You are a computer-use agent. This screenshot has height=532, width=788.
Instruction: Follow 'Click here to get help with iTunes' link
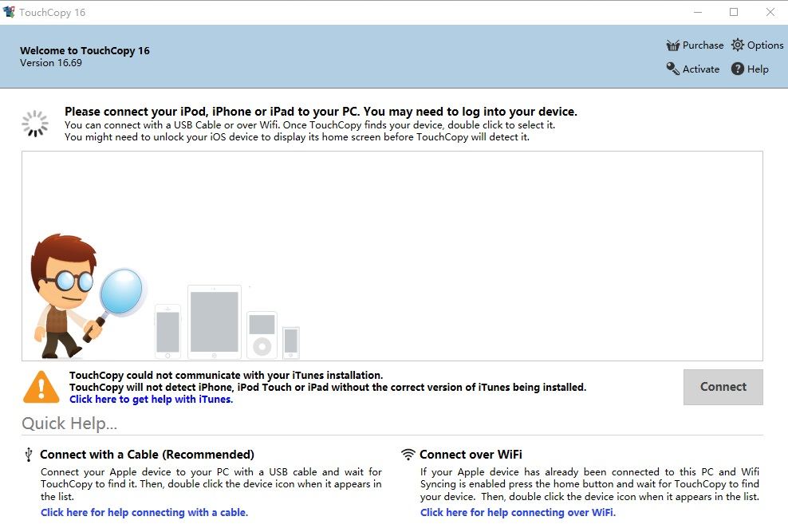pos(152,400)
